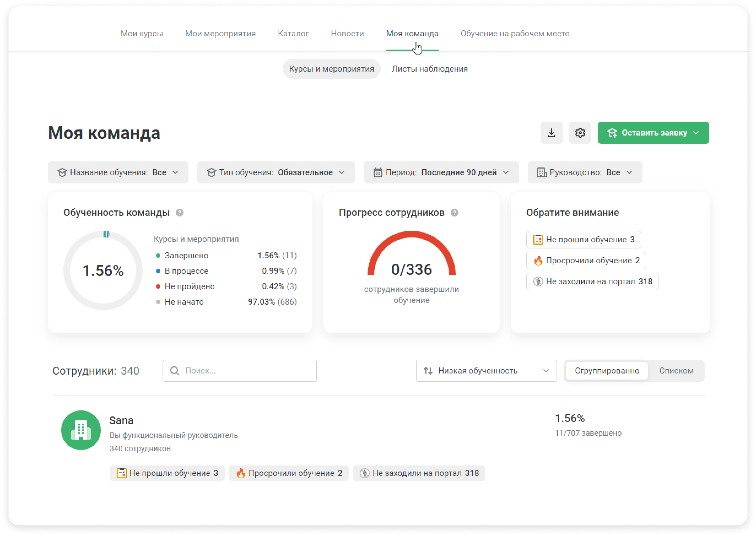
Task: Click the В процессе 0.99% (7) value
Action: [x=279, y=271]
